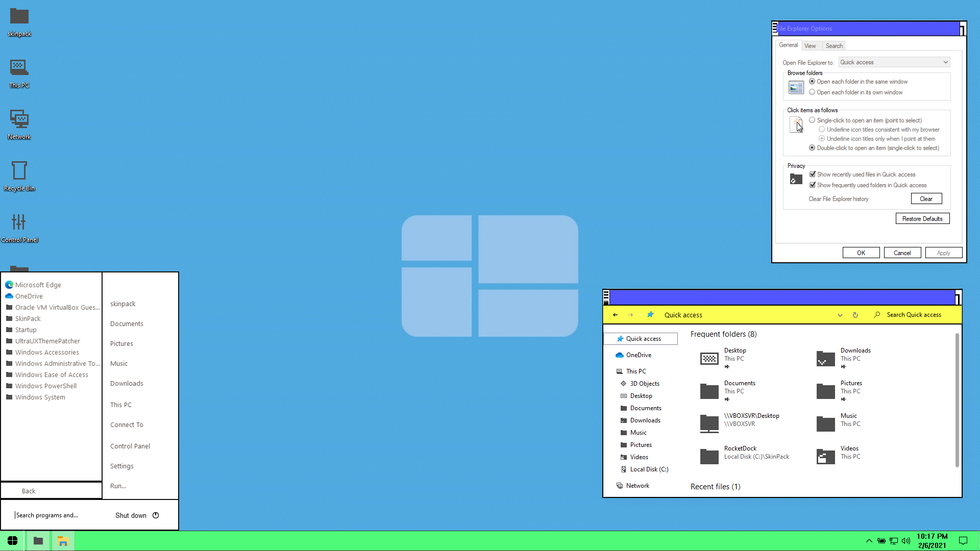Image resolution: width=980 pixels, height=551 pixels.
Task: Click the volume icon in system tray
Action: coord(906,541)
